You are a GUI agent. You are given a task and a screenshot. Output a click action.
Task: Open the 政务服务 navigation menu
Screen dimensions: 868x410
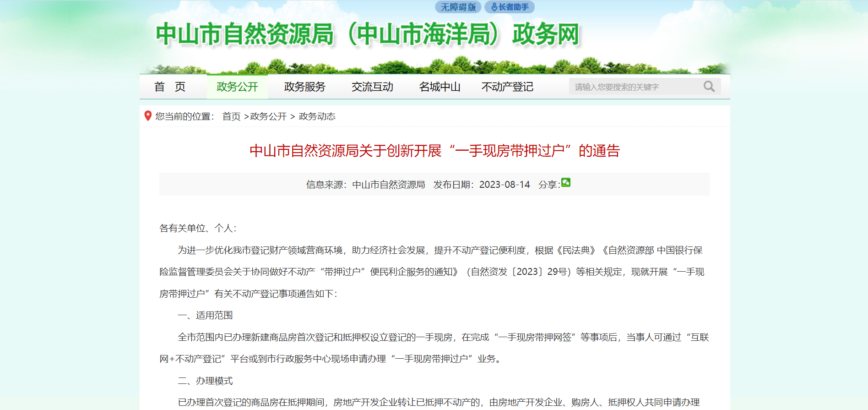click(304, 87)
